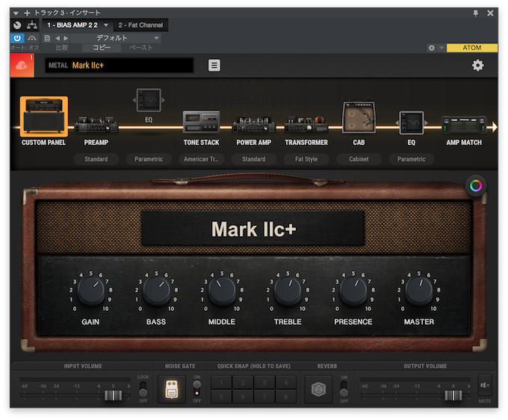
Task: Open the ToneCloud icon
Action: coord(22,66)
